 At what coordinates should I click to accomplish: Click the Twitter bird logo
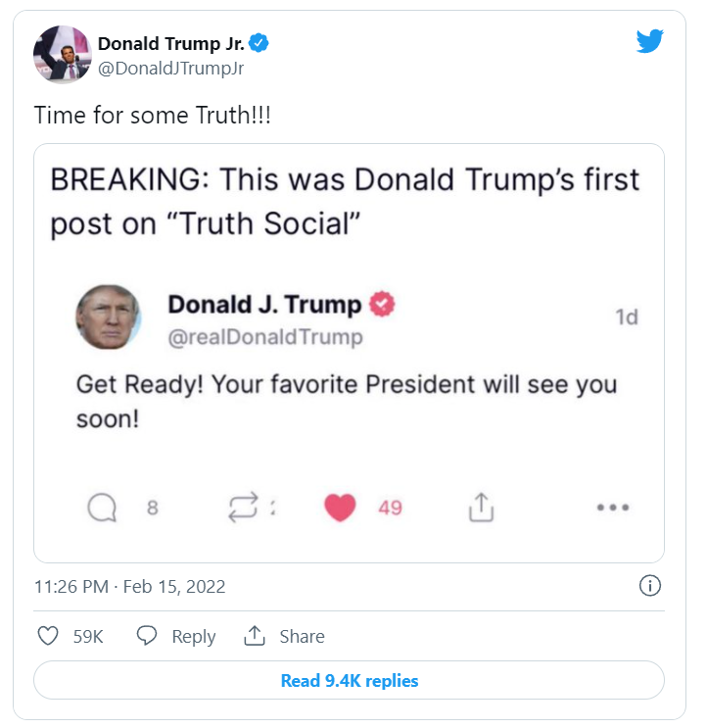coord(649,41)
